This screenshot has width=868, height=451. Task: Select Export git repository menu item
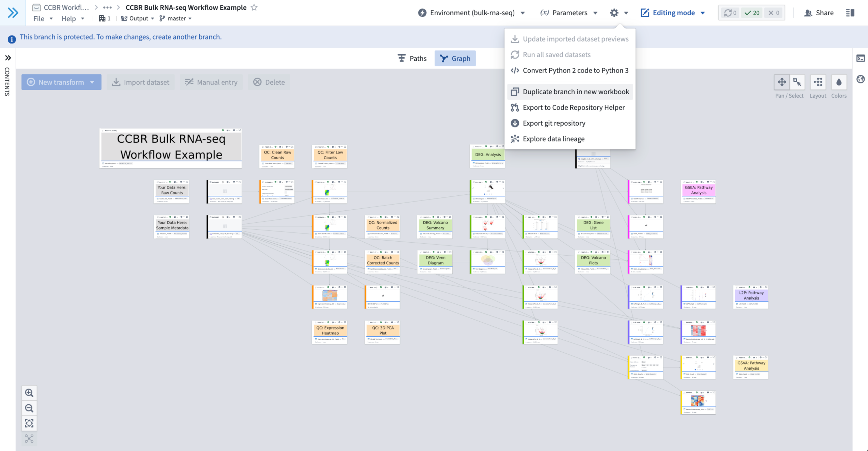click(x=554, y=123)
